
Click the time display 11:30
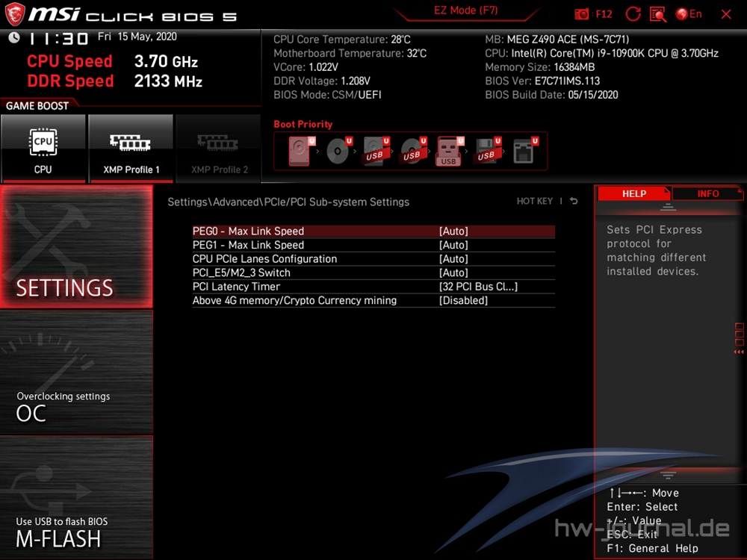(58, 39)
